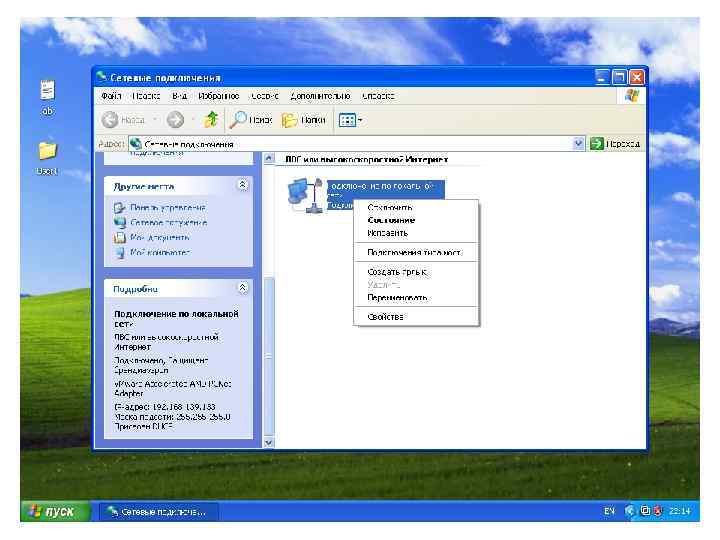Collapse the Подробно panel
This screenshot has width=720, height=540.
coord(242,288)
